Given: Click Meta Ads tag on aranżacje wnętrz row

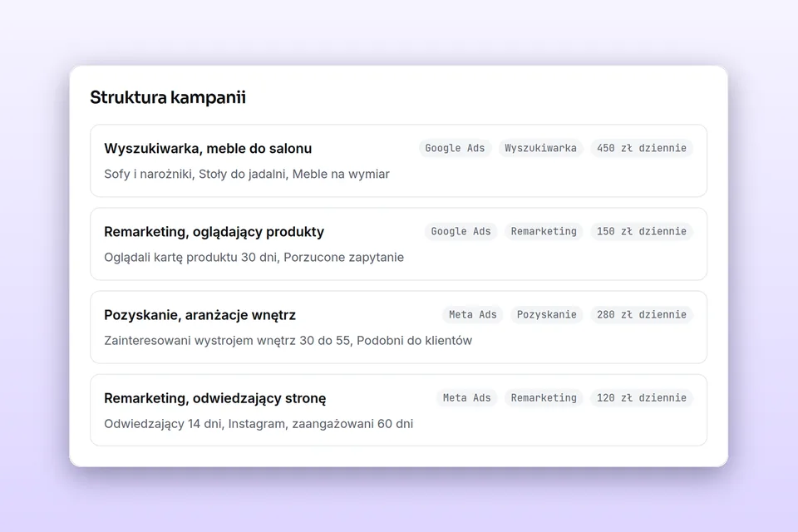Looking at the screenshot, I should pyautogui.click(x=472, y=314).
